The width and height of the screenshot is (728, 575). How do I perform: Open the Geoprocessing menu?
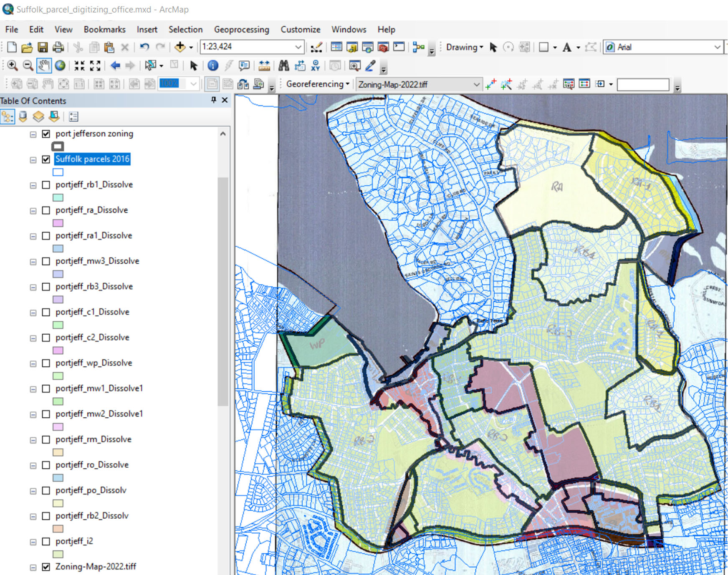tap(242, 30)
